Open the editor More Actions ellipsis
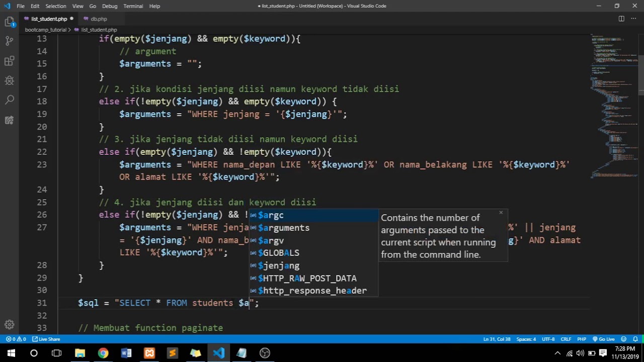The height and width of the screenshot is (362, 644). pyautogui.click(x=634, y=19)
